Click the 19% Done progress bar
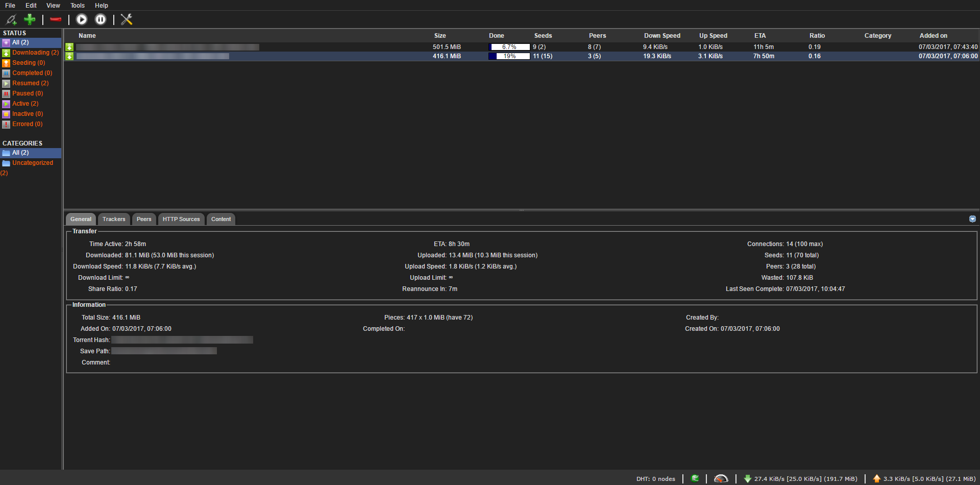The width and height of the screenshot is (980, 485). (509, 56)
